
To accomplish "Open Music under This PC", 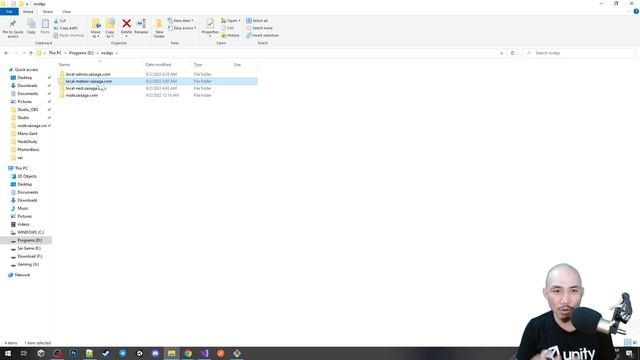I will [23, 208].
